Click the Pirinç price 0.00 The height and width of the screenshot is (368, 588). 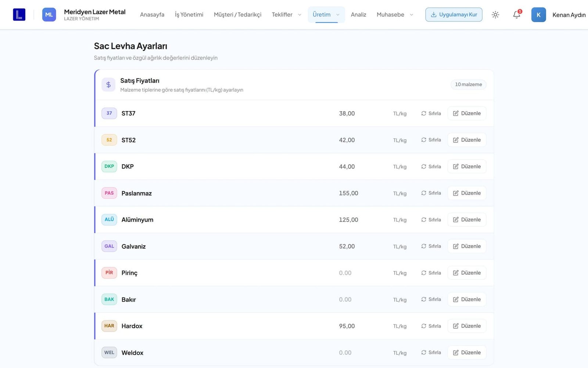pos(345,273)
